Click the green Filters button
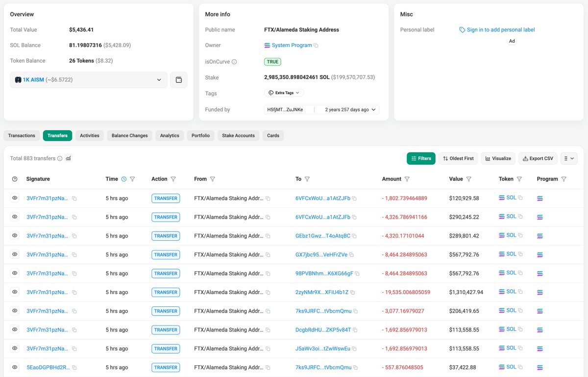The width and height of the screenshot is (588, 377). click(421, 158)
